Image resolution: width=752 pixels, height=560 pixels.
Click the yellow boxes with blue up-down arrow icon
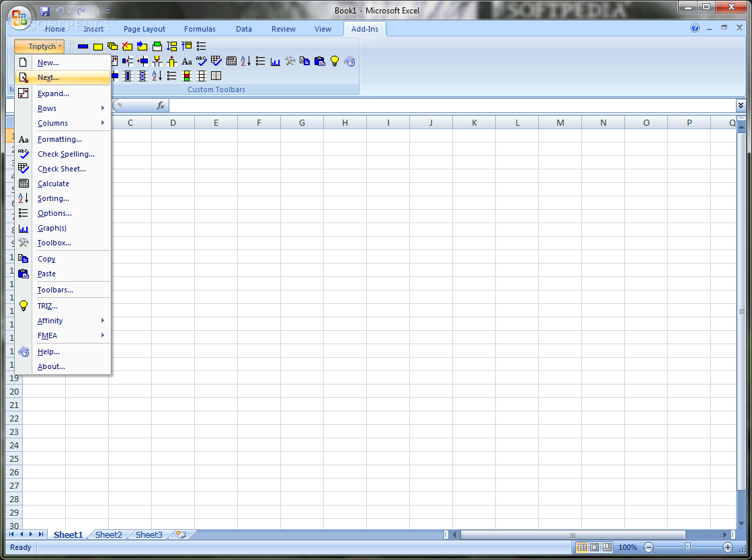[x=171, y=46]
